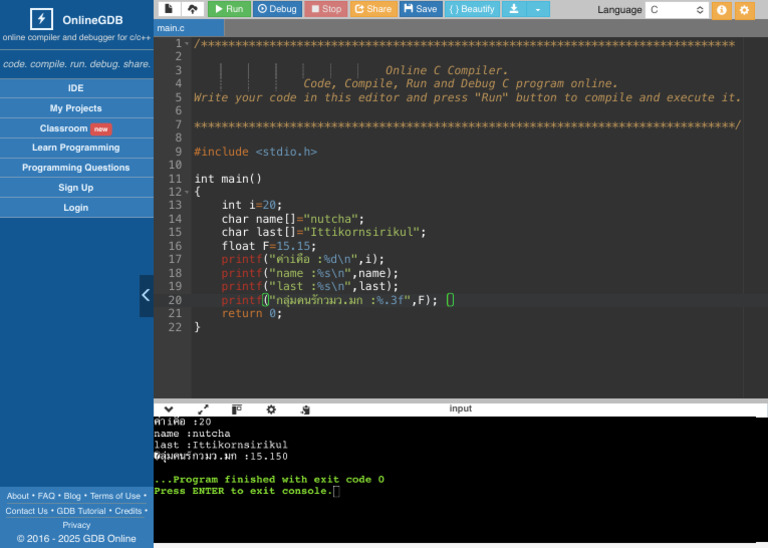
Task: Click line number 20 in the gutter
Action: 175,300
